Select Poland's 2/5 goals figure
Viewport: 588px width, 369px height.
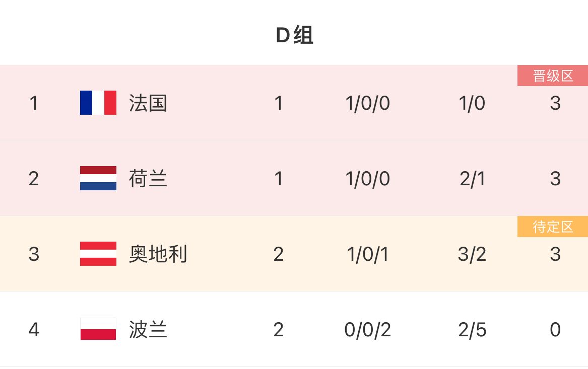click(472, 330)
